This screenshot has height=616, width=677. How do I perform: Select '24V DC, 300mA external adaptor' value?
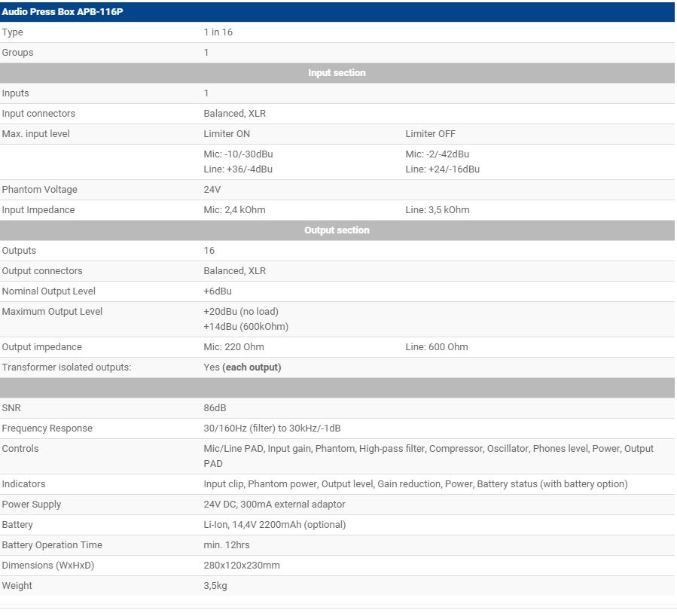pyautogui.click(x=275, y=505)
